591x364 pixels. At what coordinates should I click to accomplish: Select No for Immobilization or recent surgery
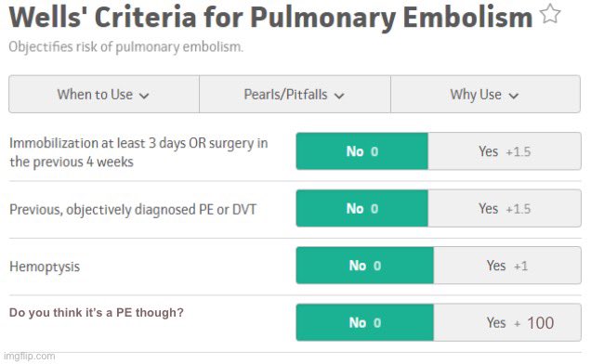[361, 151]
